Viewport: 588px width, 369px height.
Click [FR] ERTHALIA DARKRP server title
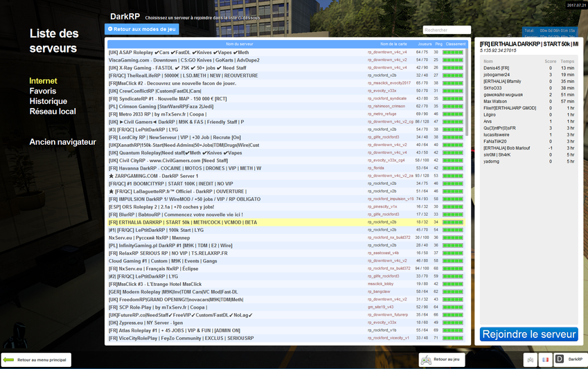tap(529, 44)
